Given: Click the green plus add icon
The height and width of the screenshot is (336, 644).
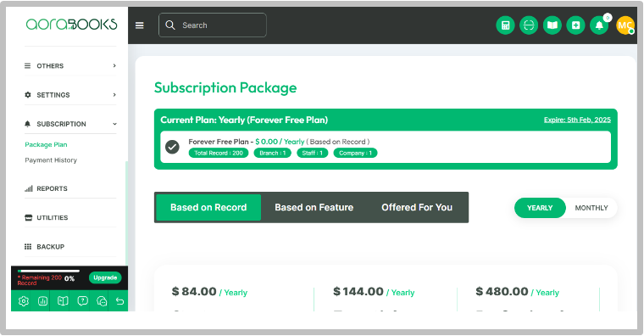Looking at the screenshot, I should [576, 25].
